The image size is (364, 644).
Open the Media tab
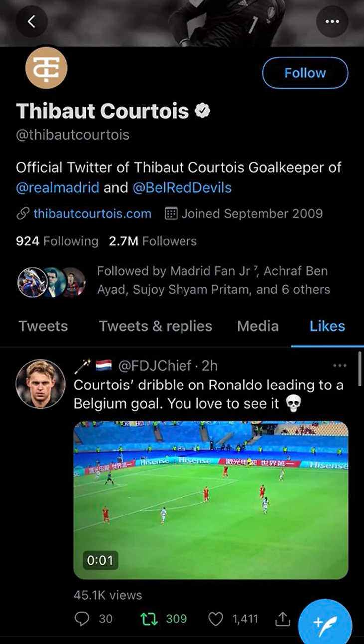258,326
